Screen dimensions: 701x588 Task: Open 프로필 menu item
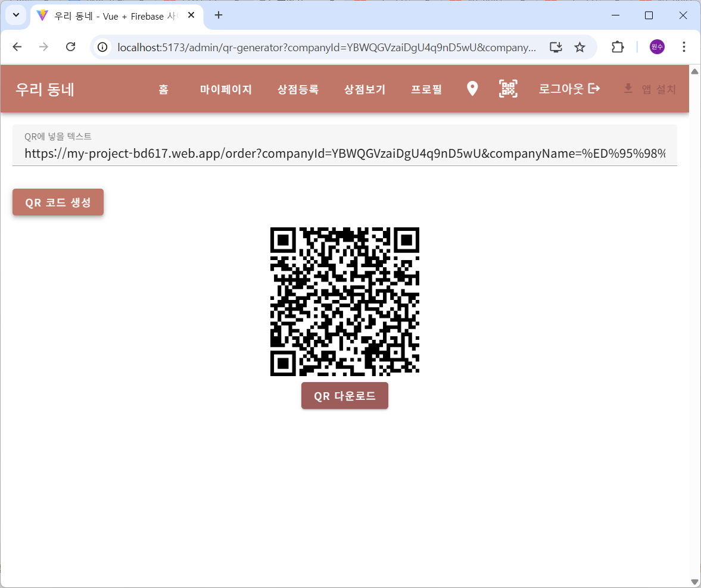426,89
